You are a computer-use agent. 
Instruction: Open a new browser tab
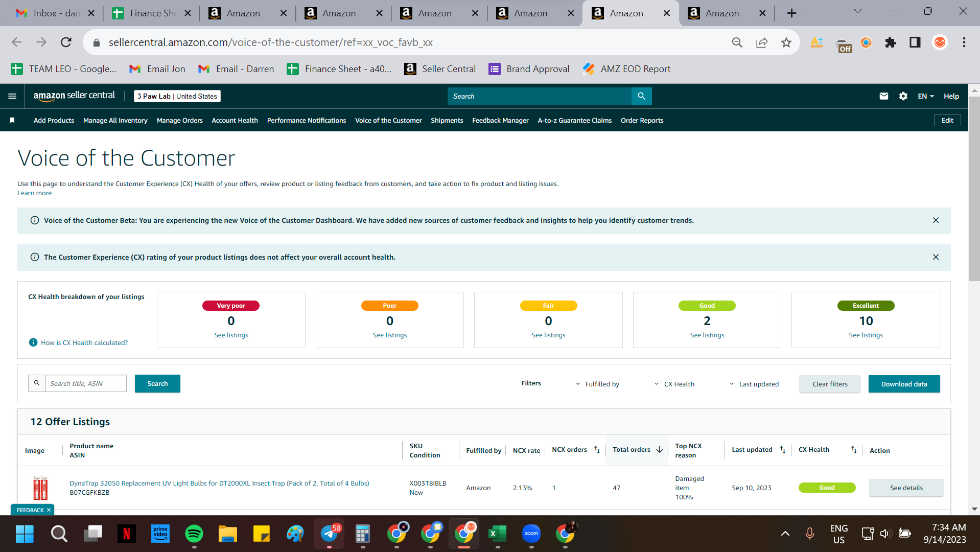pyautogui.click(x=791, y=13)
